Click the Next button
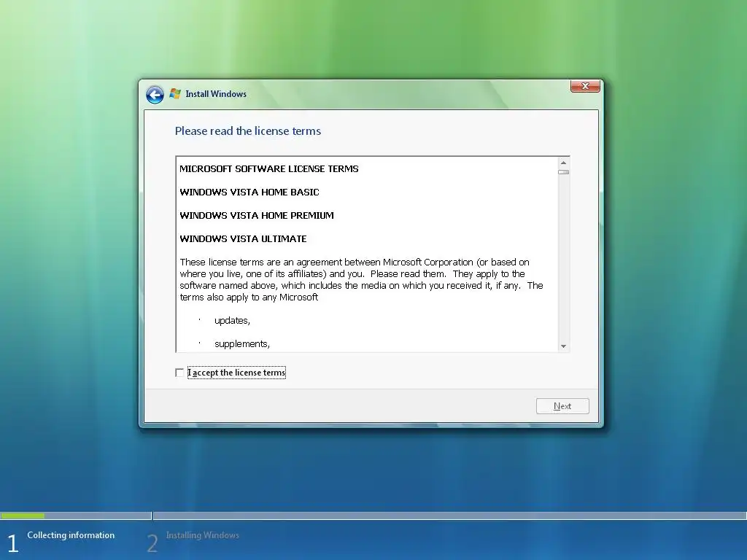 [562, 406]
